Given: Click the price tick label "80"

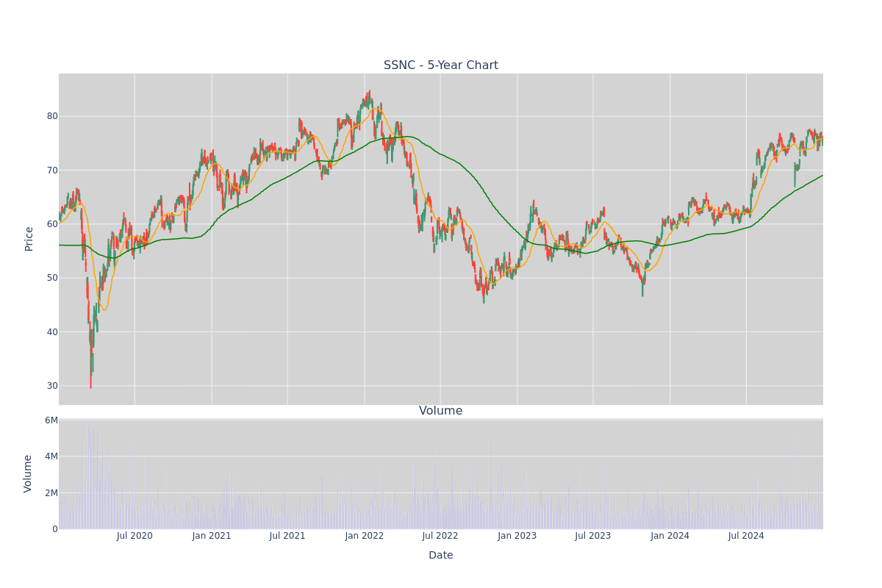Looking at the screenshot, I should coord(52,116).
